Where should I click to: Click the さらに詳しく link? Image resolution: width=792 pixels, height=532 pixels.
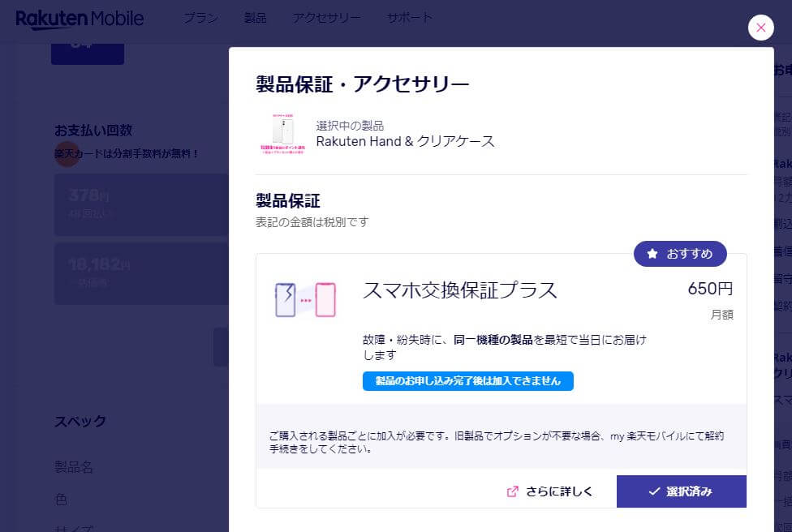point(558,491)
